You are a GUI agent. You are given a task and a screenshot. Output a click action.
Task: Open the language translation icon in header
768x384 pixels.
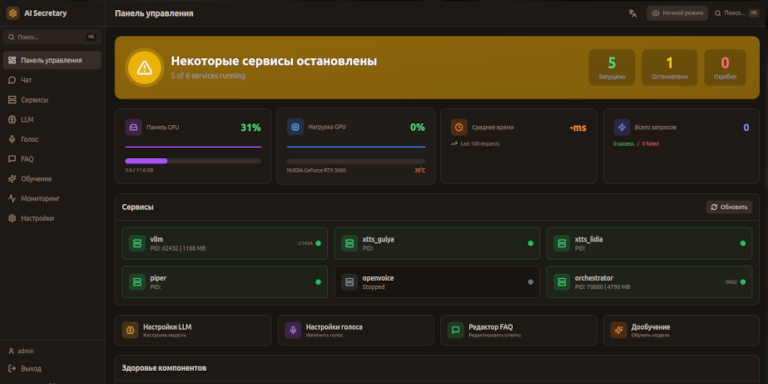point(632,13)
